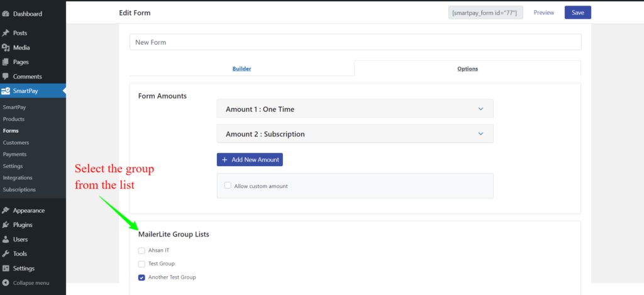Click the MailerLite Group Lists heading
This screenshot has height=295, width=644.
click(x=174, y=235)
